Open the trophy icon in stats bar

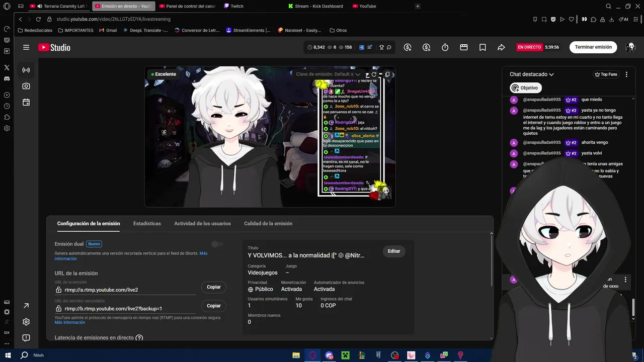pyautogui.click(x=382, y=47)
